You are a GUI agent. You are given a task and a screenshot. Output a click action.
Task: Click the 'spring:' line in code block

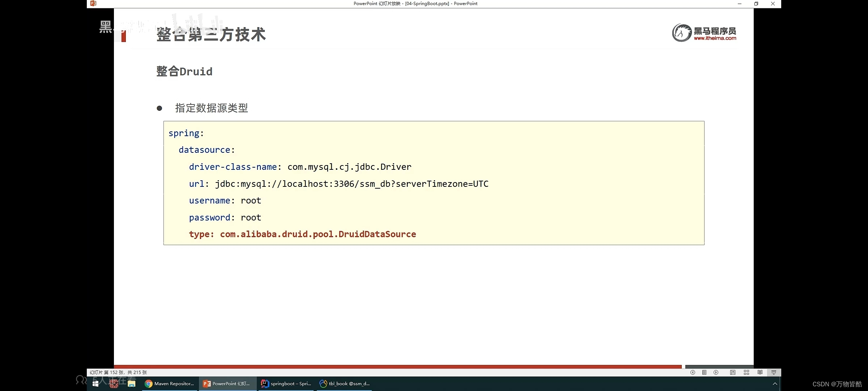186,133
